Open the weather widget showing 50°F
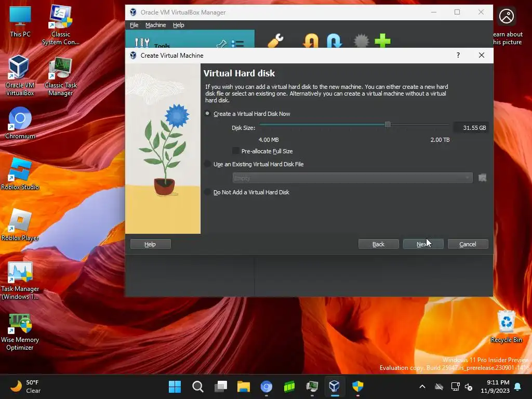The width and height of the screenshot is (532, 399). (x=26, y=387)
